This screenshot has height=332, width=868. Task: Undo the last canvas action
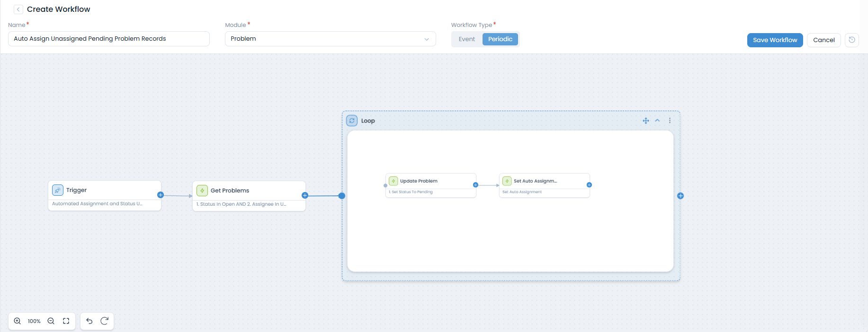click(89, 321)
